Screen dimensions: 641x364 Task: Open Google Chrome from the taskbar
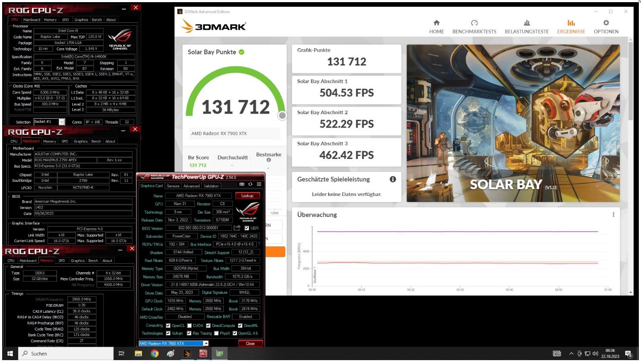click(154, 354)
